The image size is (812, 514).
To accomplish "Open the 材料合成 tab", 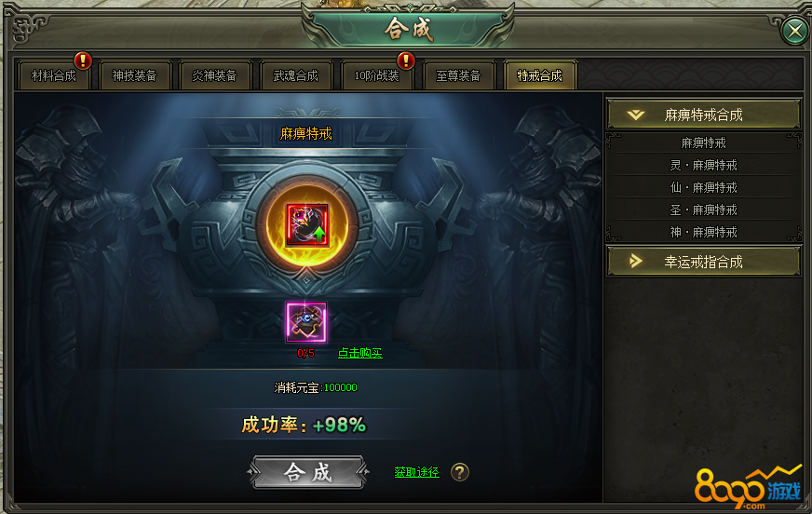I will pos(53,76).
